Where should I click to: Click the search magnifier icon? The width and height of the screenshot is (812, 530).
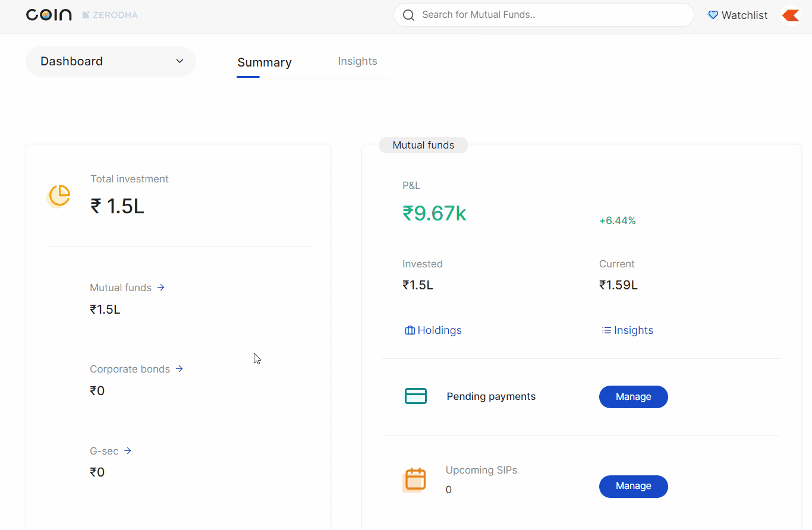pos(408,15)
